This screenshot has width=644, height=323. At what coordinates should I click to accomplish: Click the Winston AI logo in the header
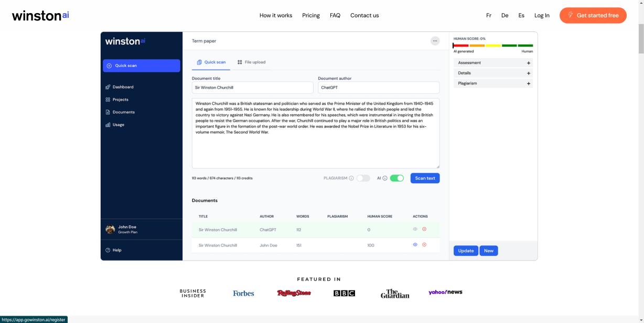tap(40, 15)
